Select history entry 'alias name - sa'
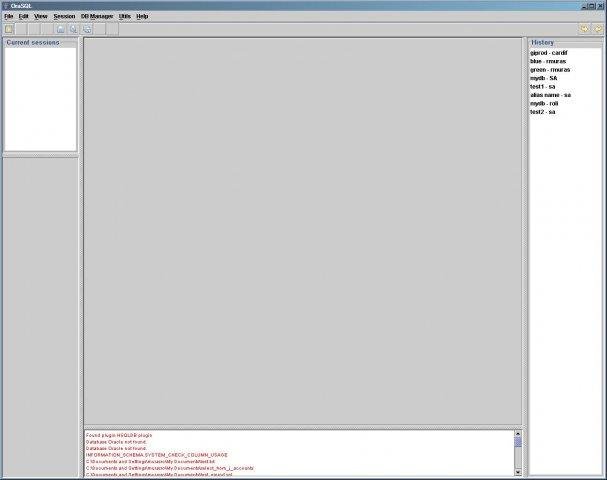Viewport: 607px width, 480px height. coord(550,95)
